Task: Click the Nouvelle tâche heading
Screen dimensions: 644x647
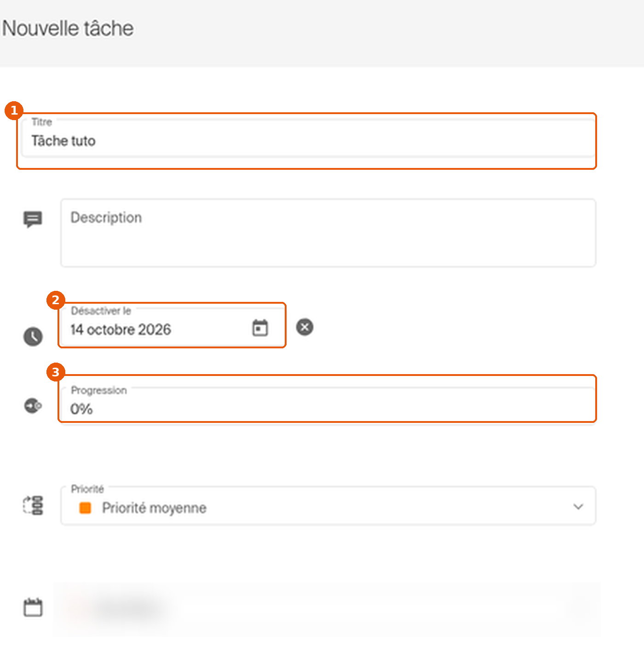Action: click(x=68, y=29)
